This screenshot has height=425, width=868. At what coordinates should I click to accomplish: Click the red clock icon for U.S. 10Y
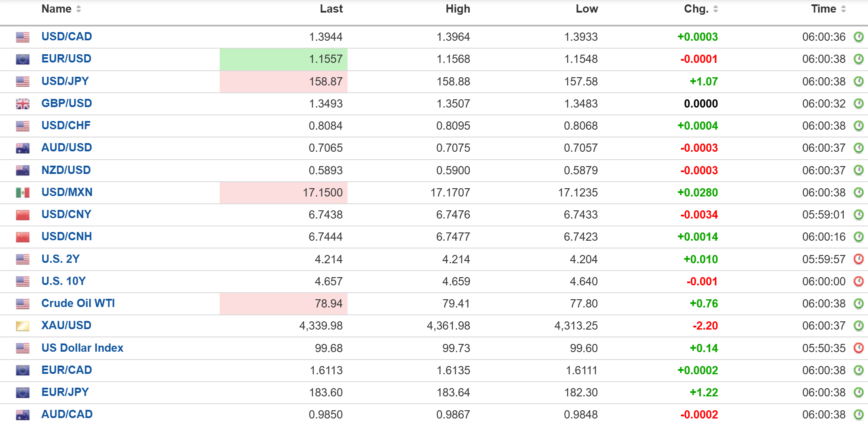tap(858, 281)
